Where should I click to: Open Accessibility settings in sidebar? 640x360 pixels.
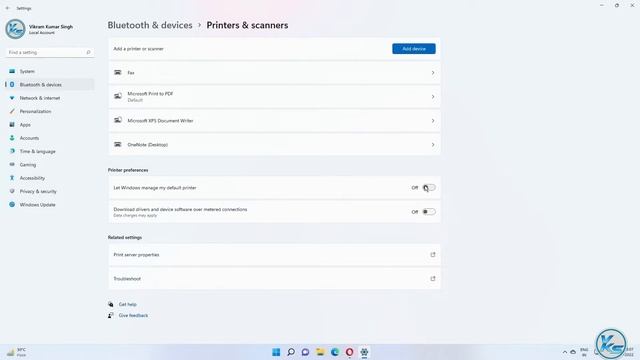[x=49, y=178]
